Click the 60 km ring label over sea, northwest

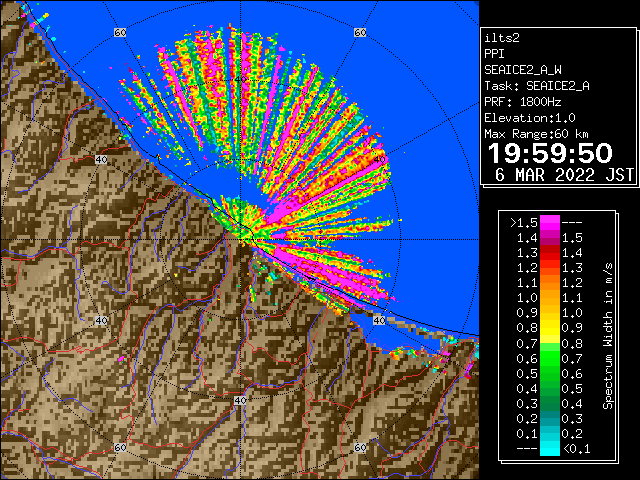pyautogui.click(x=120, y=33)
